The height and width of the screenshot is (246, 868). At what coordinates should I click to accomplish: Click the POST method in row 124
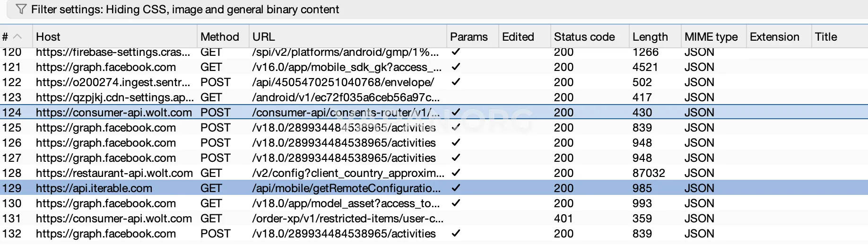pyautogui.click(x=216, y=113)
